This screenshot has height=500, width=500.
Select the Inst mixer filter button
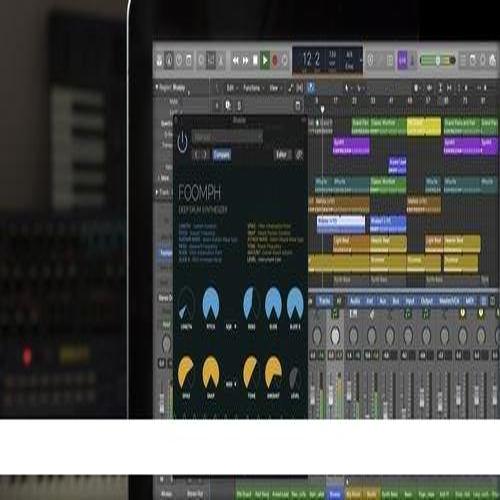tap(370, 301)
